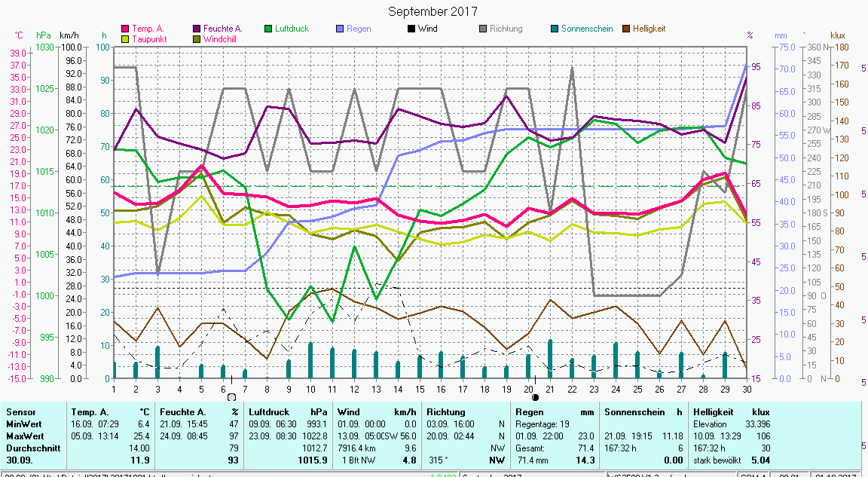Click the klux axis unit label
The width and height of the screenshot is (868, 477).
tap(838, 35)
